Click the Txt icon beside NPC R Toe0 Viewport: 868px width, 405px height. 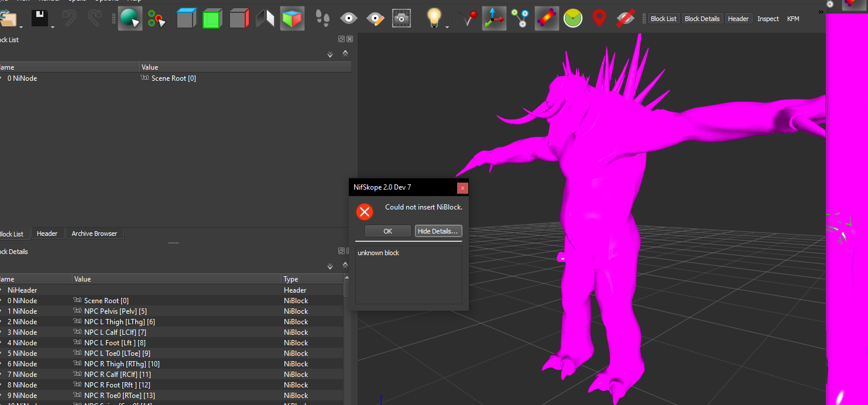[77, 395]
